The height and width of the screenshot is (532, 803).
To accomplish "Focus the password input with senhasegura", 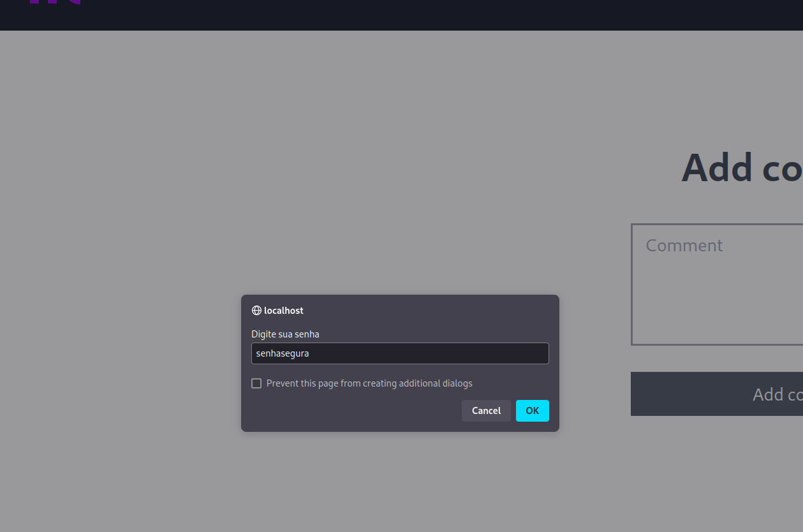I will [x=400, y=353].
